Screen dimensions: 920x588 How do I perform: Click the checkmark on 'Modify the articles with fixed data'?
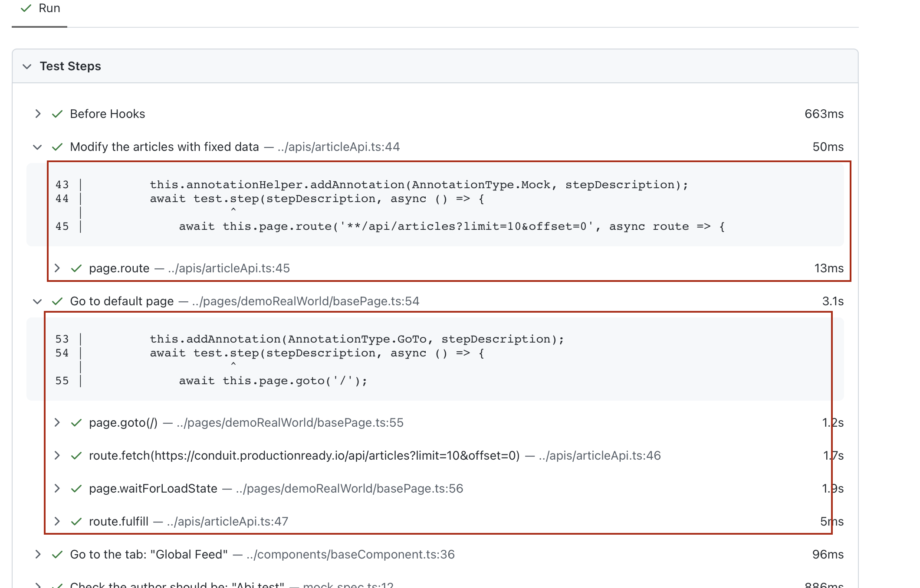pos(57,147)
